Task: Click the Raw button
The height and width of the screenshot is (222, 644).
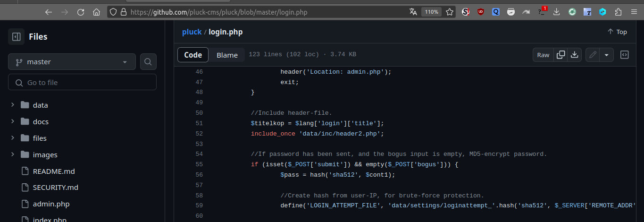Action: click(543, 55)
